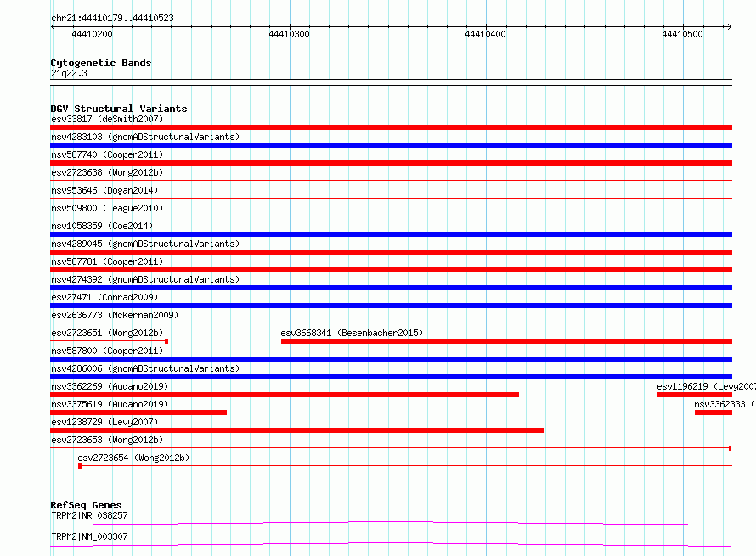Select the Cytogenetic Bands track title
Screen dimensions: 756x556
101,63
